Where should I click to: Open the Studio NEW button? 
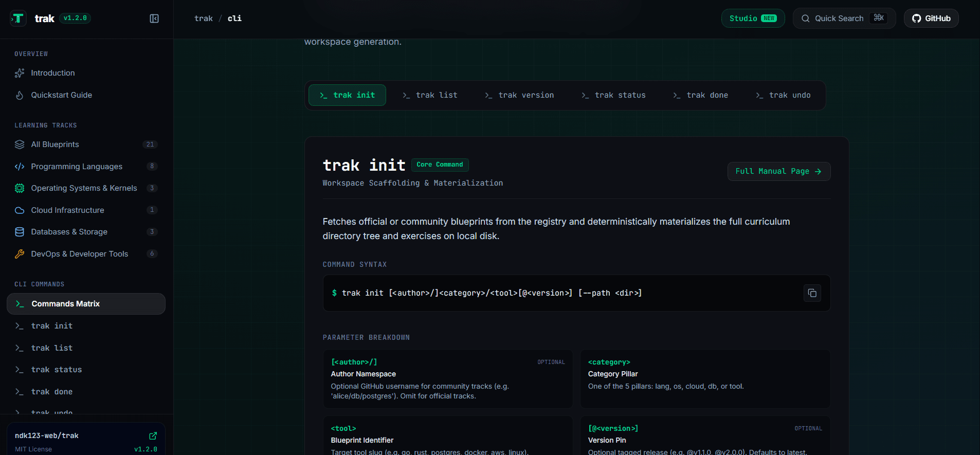pos(753,19)
